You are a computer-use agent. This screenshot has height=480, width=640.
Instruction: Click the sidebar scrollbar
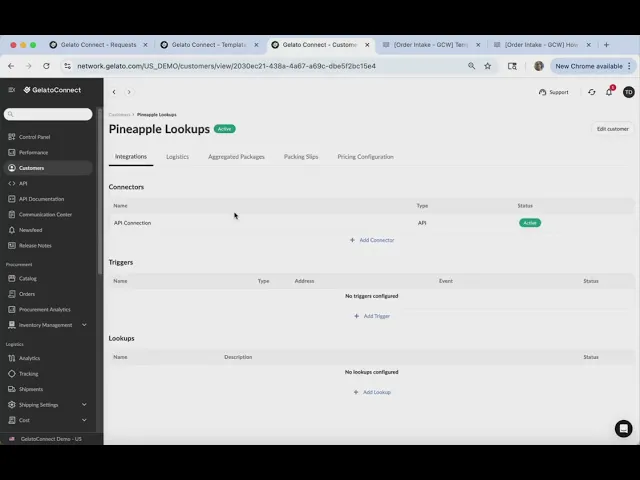coord(100,191)
